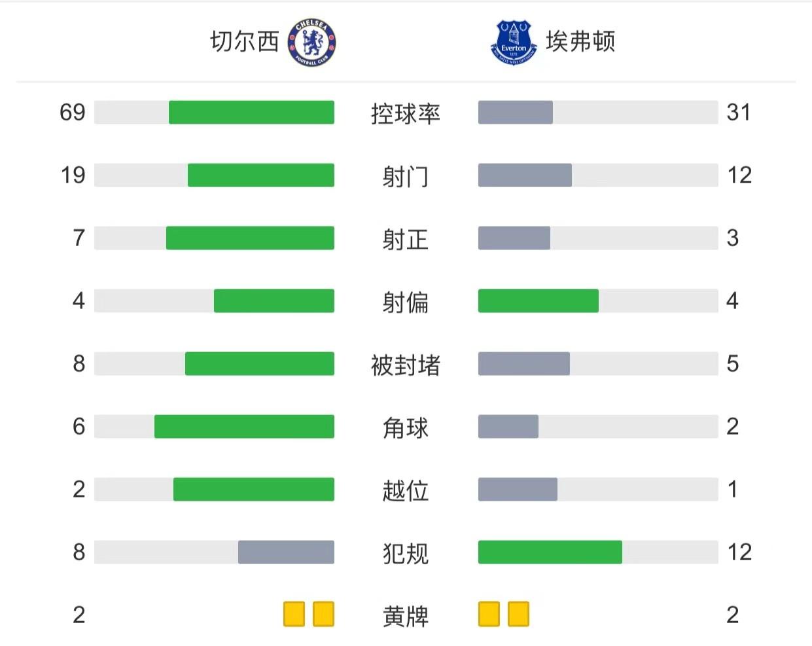Screen dimensions: 812x646
Task: Select the 切尔西 team name
Action: [x=244, y=42]
